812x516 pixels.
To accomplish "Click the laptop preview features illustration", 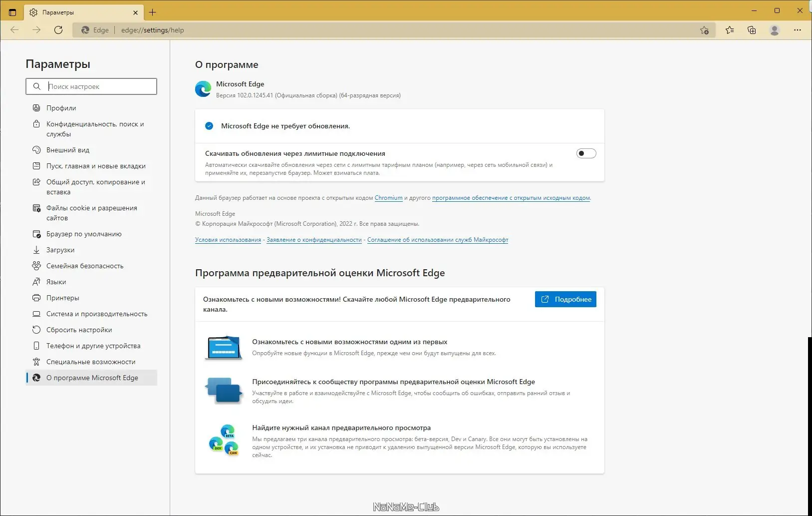I will click(224, 347).
